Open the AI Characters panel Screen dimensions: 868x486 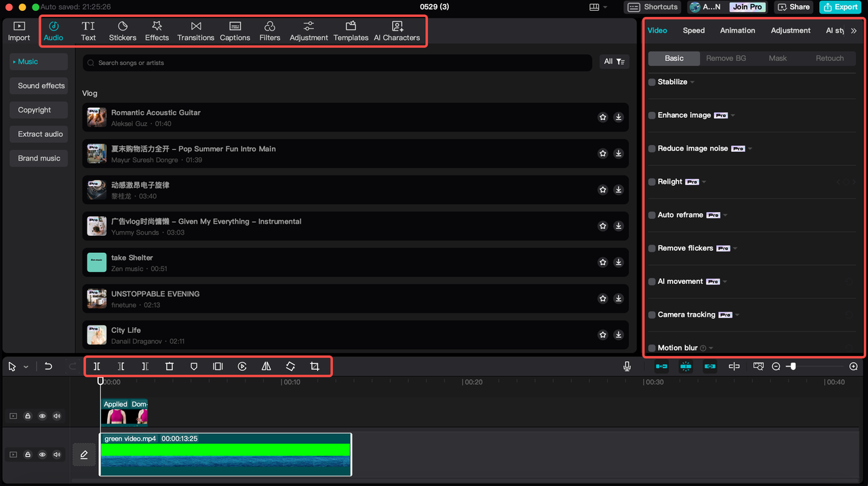tap(397, 31)
